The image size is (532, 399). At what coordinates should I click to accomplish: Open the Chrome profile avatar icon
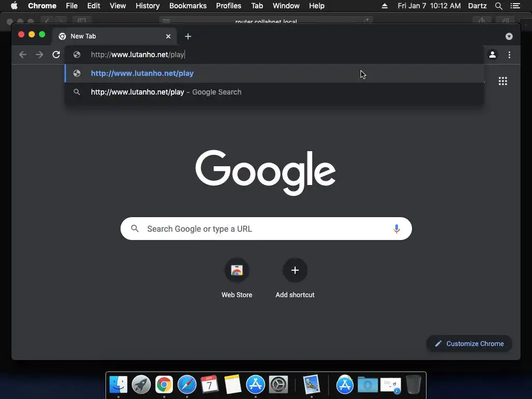point(493,55)
